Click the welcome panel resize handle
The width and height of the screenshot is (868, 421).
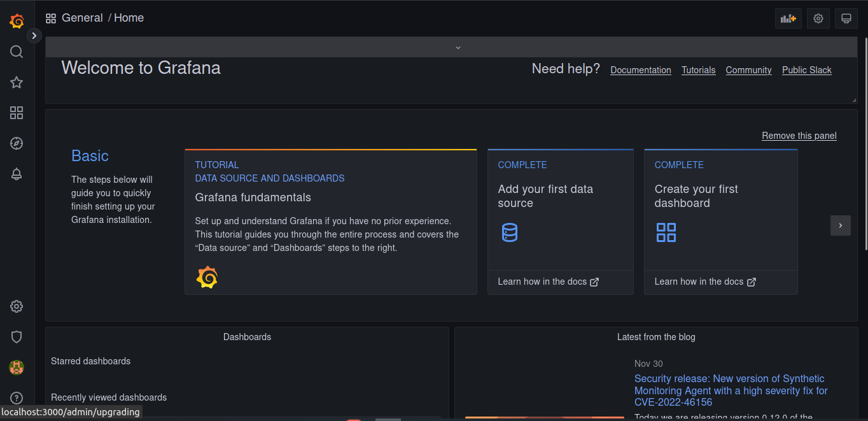click(854, 100)
